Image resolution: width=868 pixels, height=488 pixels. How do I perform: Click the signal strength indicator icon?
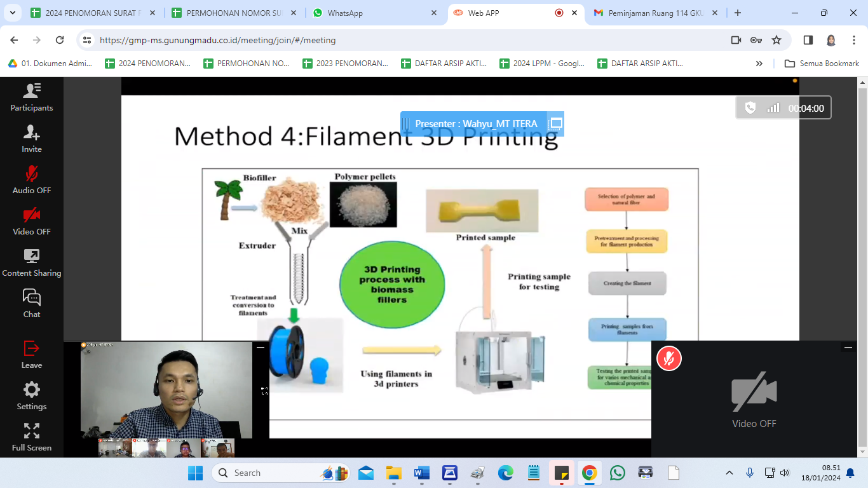click(773, 108)
